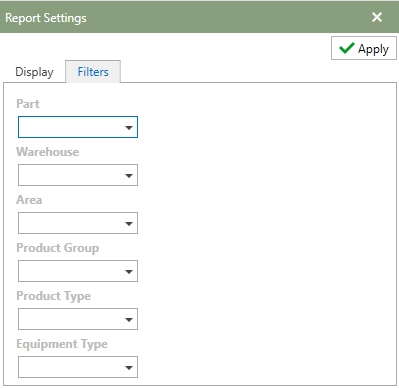
Task: Select the Filters tab
Action: pyautogui.click(x=93, y=72)
